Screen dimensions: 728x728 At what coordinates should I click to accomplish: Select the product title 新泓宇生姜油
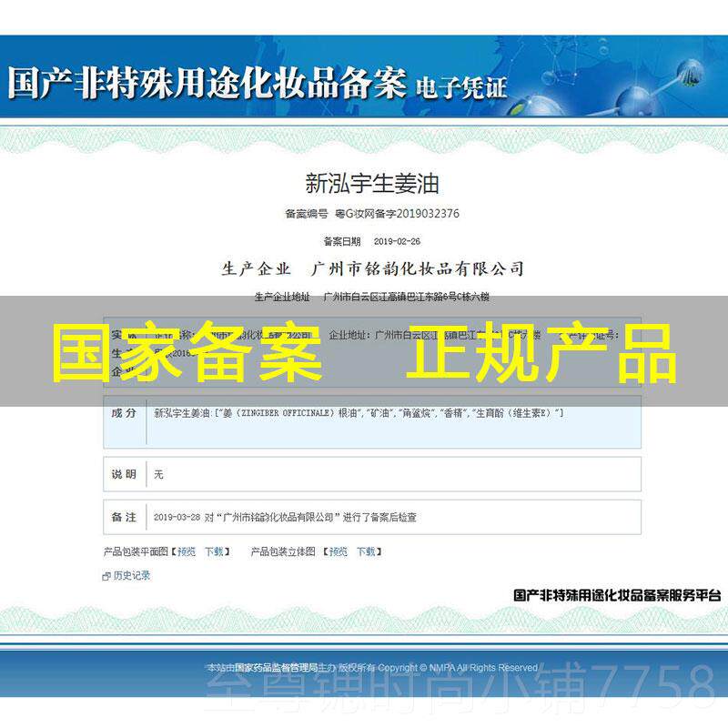[372, 184]
